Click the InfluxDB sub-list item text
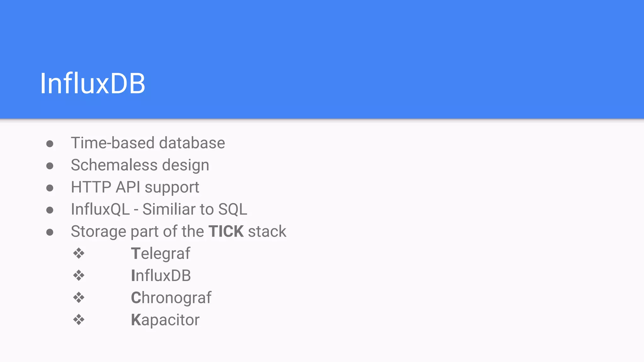This screenshot has height=362, width=644. tap(161, 276)
